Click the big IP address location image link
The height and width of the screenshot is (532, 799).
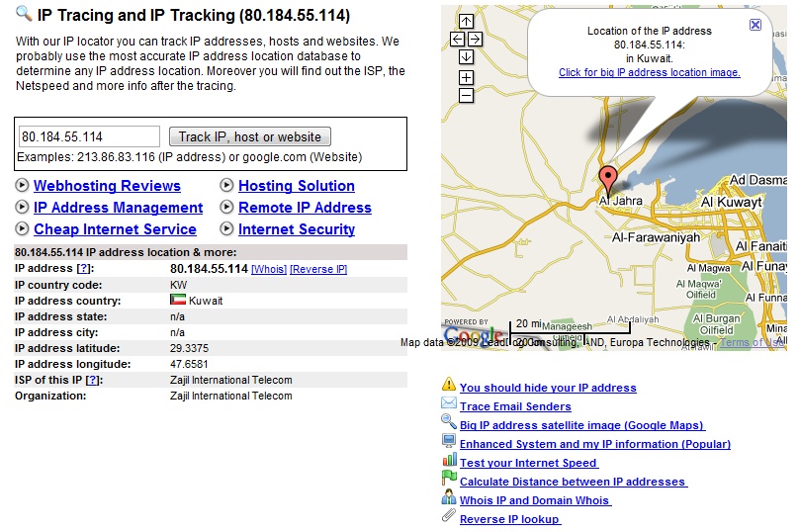coord(649,73)
